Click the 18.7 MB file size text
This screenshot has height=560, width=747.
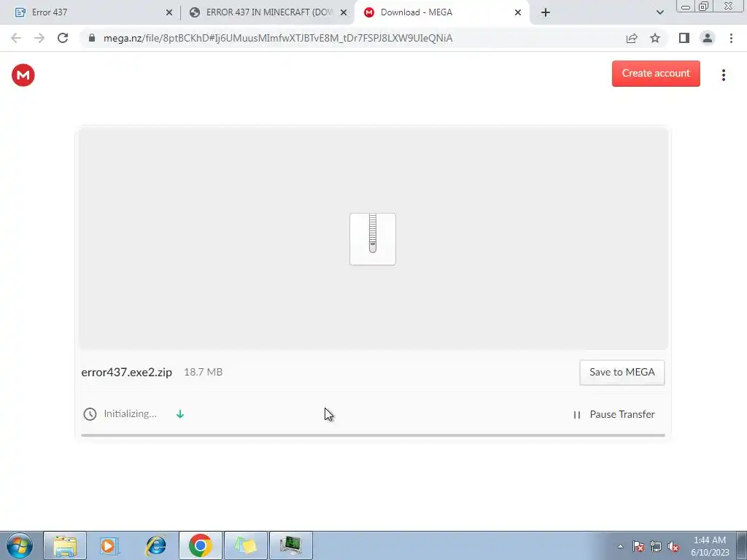click(x=203, y=372)
